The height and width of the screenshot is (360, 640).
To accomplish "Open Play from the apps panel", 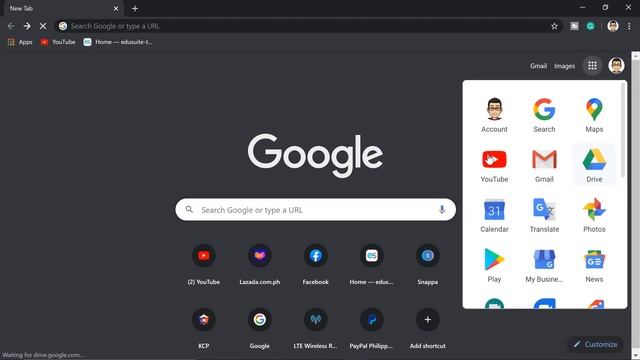I will (x=494, y=265).
